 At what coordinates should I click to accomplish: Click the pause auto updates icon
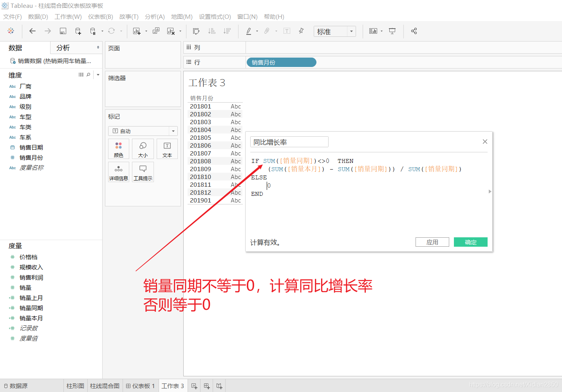93,31
